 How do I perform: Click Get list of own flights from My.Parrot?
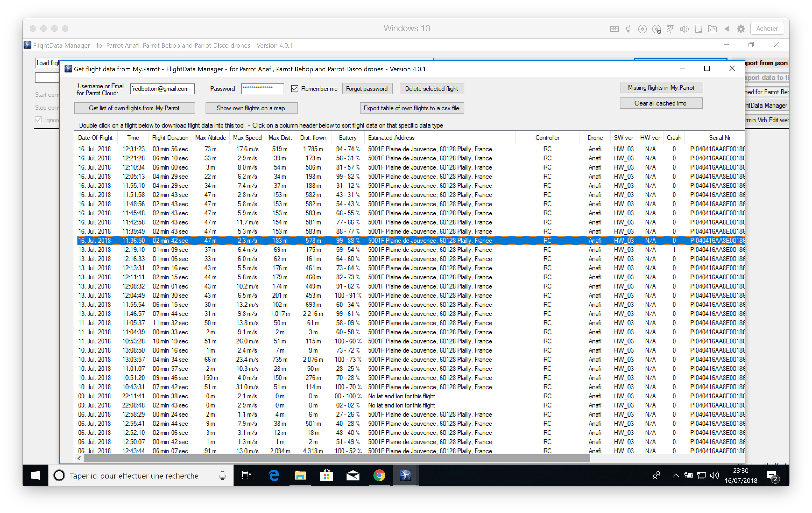click(135, 108)
